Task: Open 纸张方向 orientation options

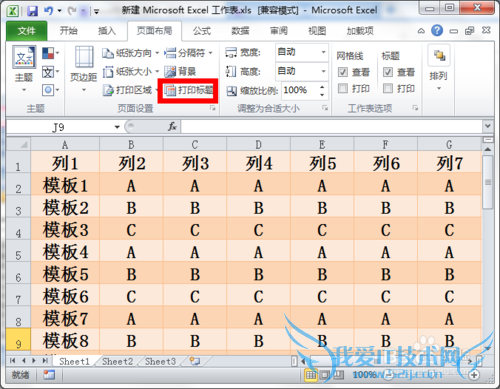Action: pos(130,53)
